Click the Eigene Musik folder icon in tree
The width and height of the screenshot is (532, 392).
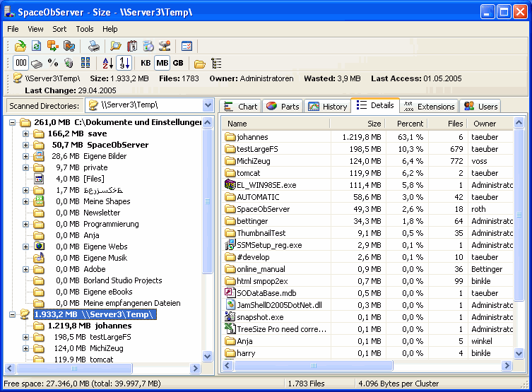(39, 258)
